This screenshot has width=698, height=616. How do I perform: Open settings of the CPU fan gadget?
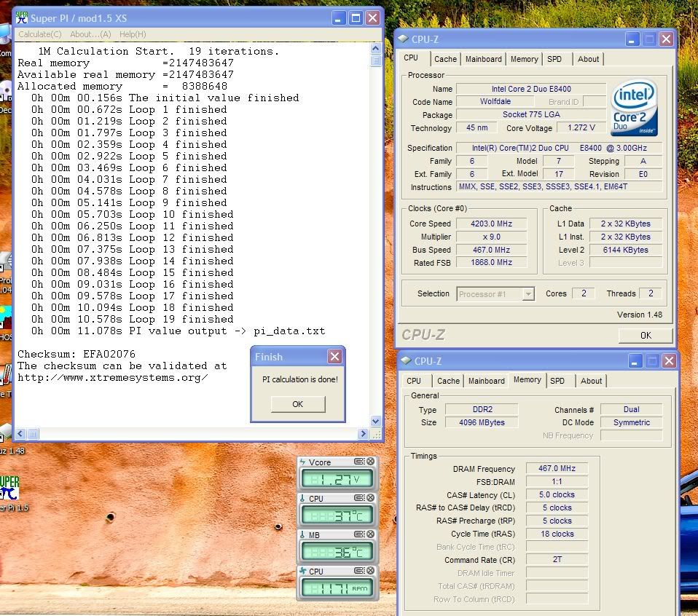point(358,571)
